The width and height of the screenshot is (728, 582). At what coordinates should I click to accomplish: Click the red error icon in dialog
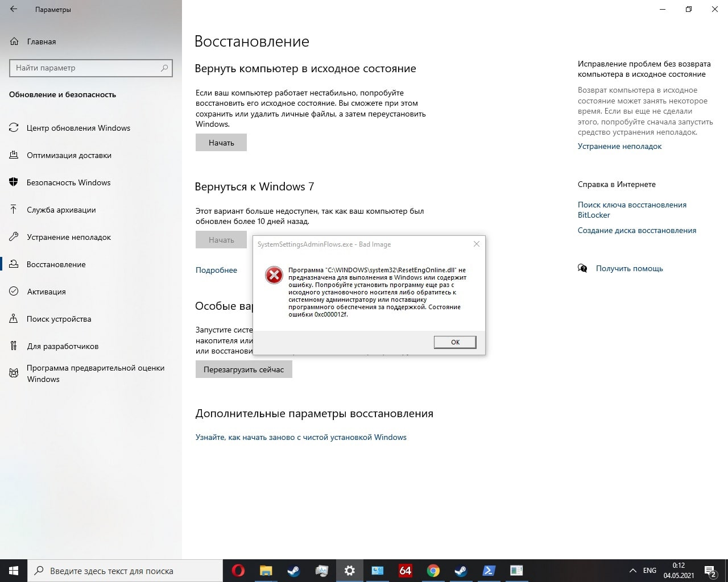(274, 275)
